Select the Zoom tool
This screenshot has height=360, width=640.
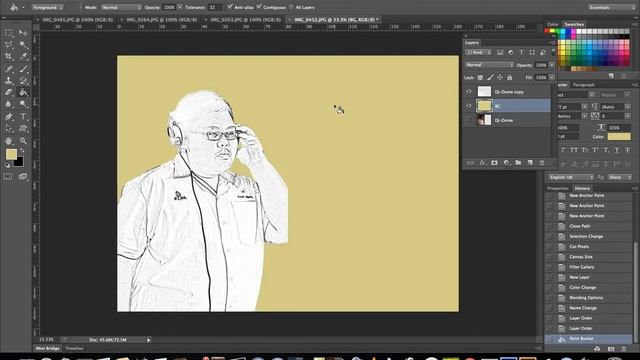(x=23, y=141)
